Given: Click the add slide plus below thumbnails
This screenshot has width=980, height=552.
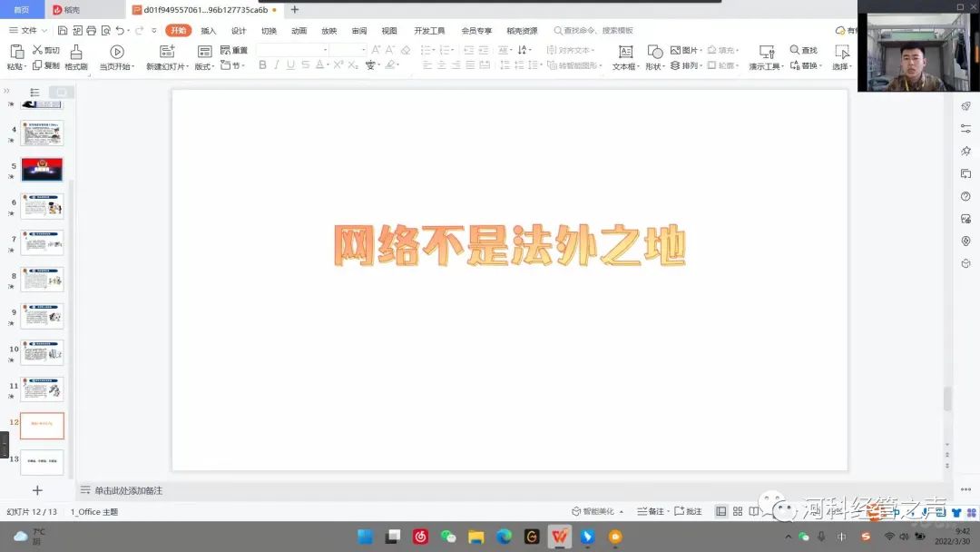Looking at the screenshot, I should coord(37,490).
